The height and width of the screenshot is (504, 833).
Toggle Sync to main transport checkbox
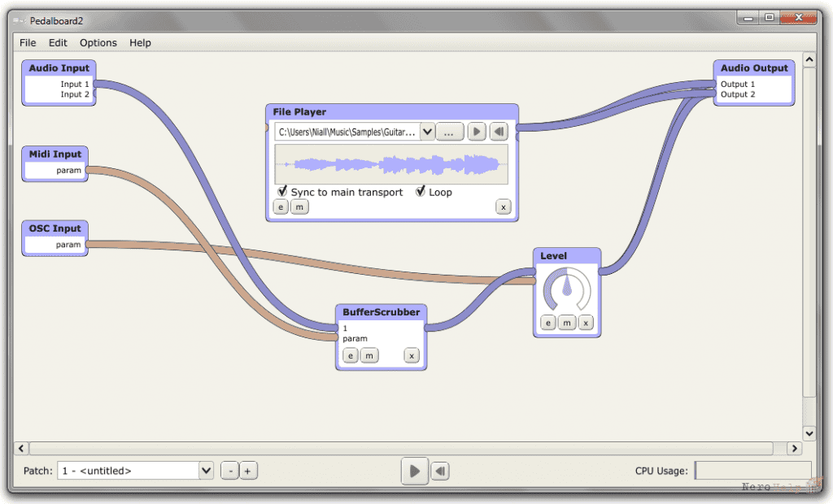(282, 191)
